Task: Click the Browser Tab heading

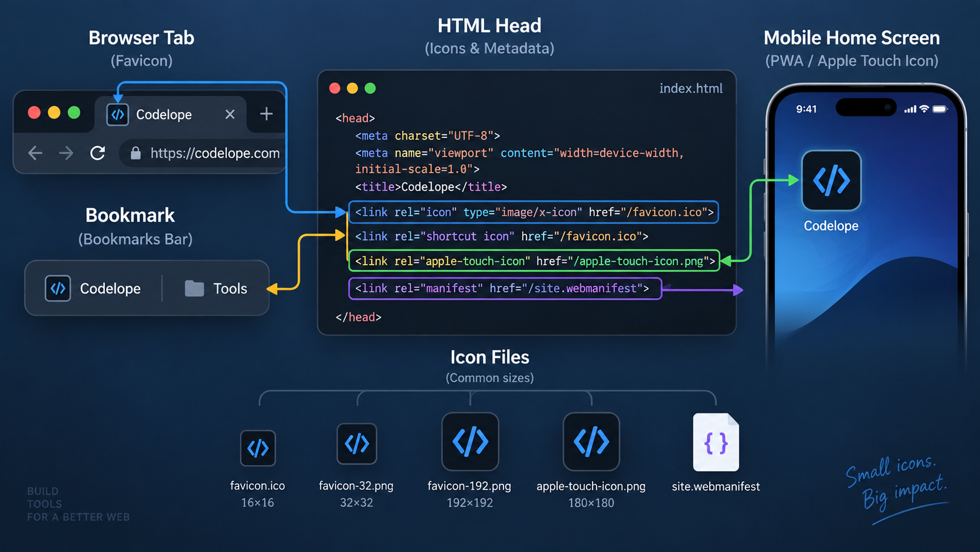Action: (141, 38)
